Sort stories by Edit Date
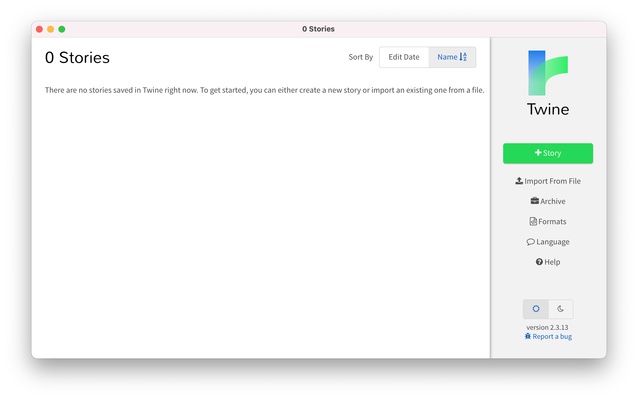Screen dimensions: 638x400 tap(404, 57)
